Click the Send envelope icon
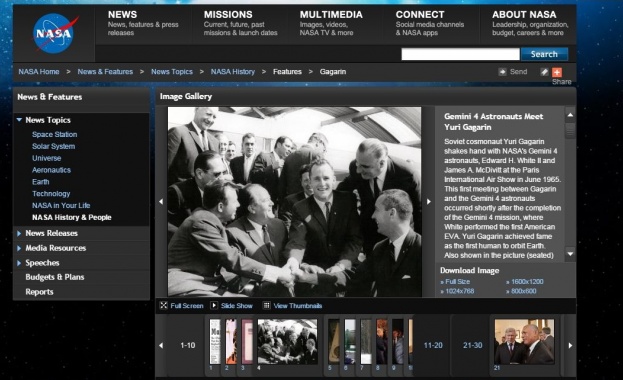This screenshot has height=380, width=623. (x=503, y=72)
